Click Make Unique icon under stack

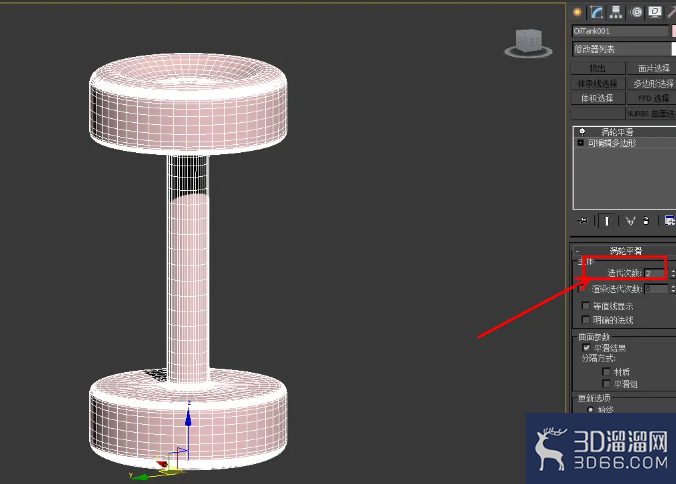(x=630, y=221)
